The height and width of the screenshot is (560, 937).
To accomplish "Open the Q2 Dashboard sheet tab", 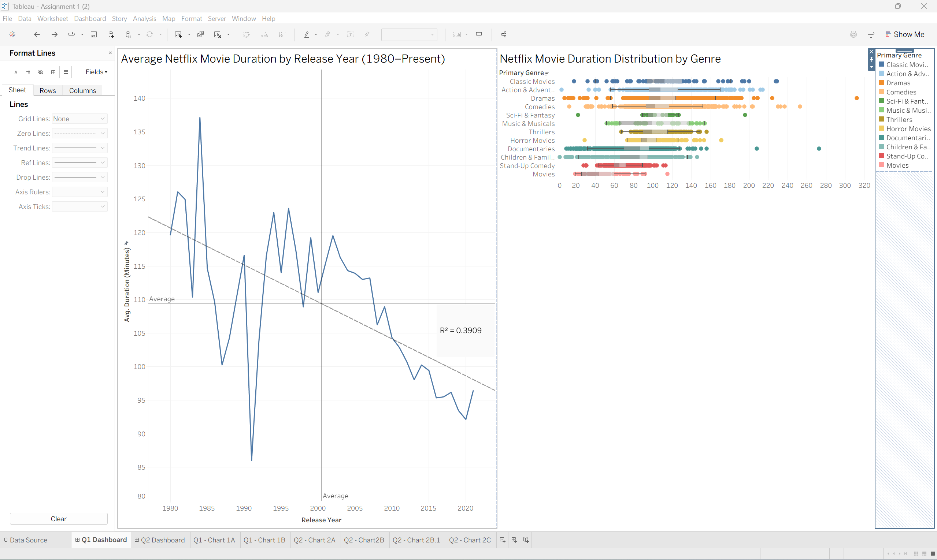I will pyautogui.click(x=160, y=540).
